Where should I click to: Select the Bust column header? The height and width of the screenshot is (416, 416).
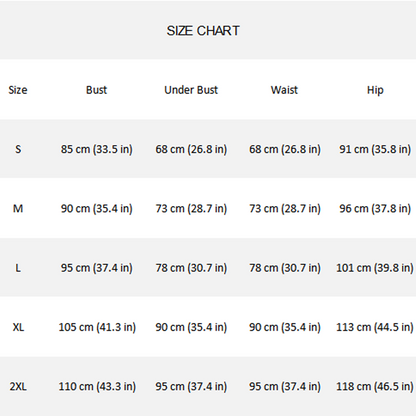click(96, 90)
